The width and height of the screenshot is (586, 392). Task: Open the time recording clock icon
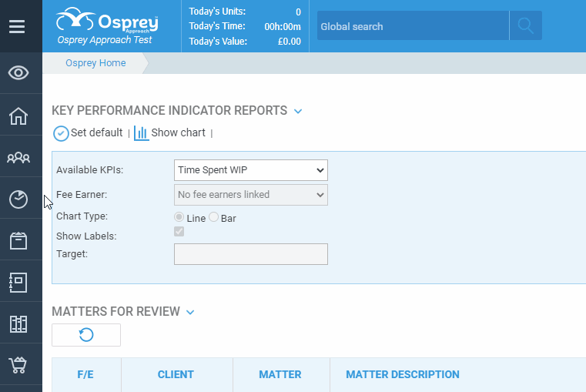pos(18,199)
